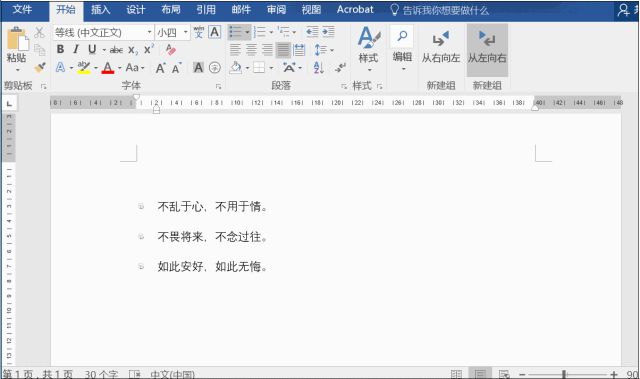640x379 pixels.
Task: Expand the Font (字体) dialog launcher
Action: pos(218,86)
